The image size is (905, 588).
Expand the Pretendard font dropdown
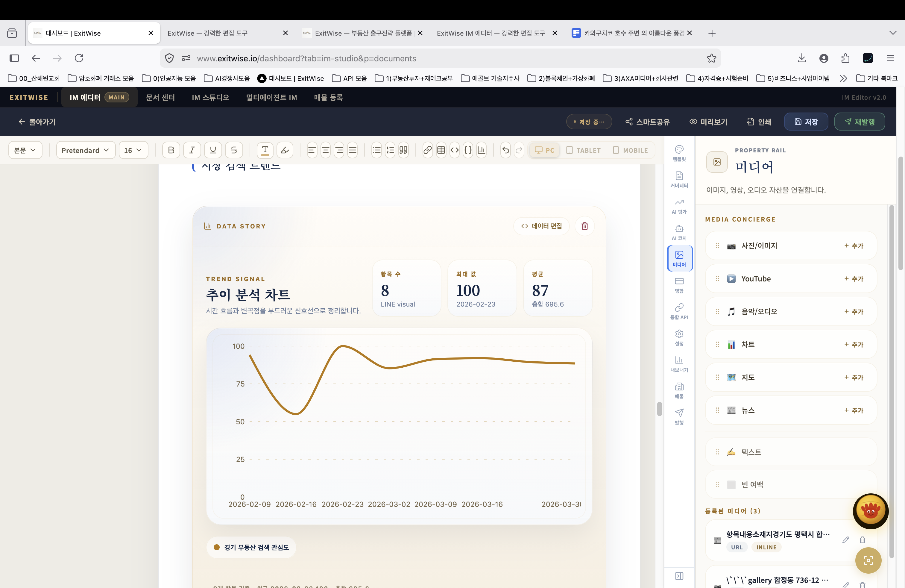[x=85, y=150]
